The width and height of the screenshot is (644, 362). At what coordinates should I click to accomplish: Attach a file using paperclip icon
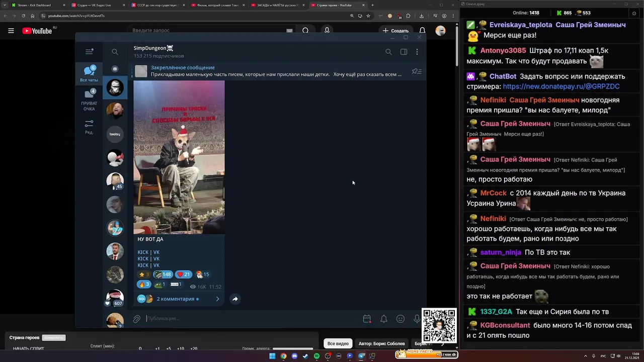[x=136, y=319]
